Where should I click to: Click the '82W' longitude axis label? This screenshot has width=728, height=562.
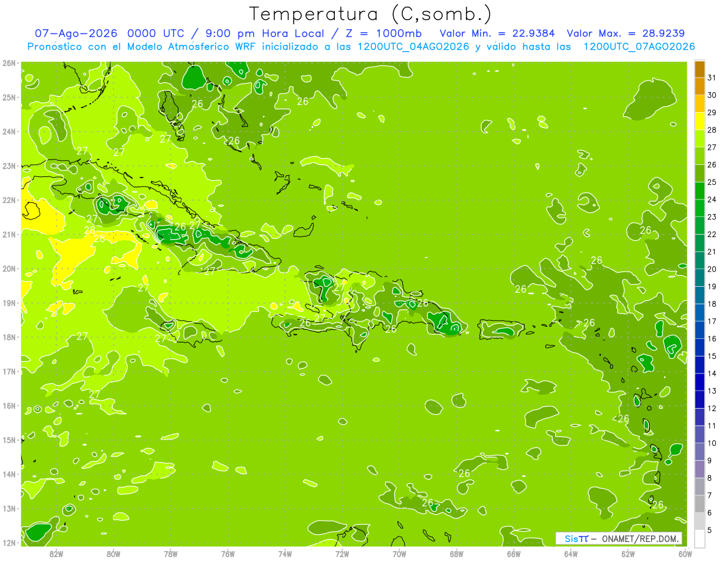[x=56, y=554]
